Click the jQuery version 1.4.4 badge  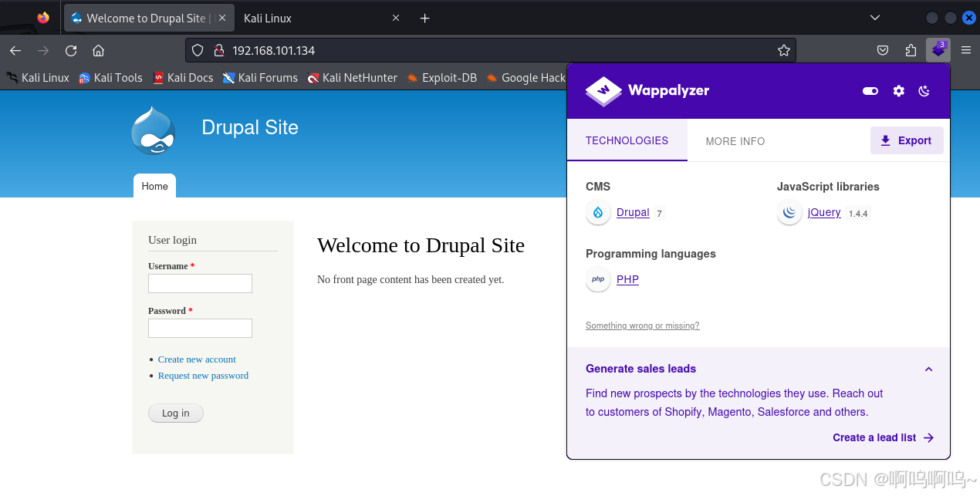[858, 214]
